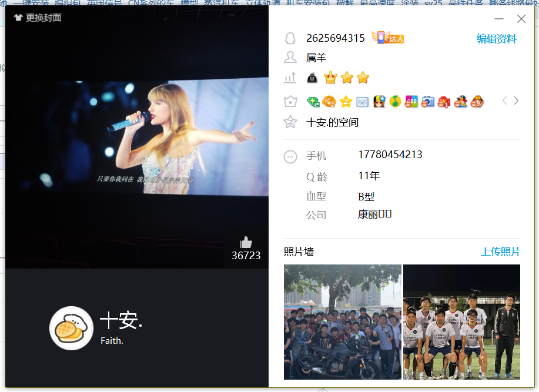Click the thumbs-up like icon
Image resolution: width=539 pixels, height=392 pixels.
click(x=246, y=242)
